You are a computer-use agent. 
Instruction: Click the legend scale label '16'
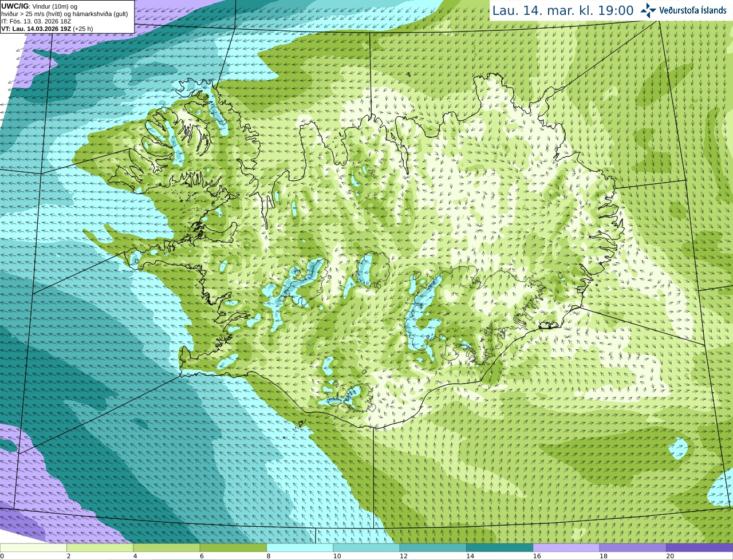point(537,556)
